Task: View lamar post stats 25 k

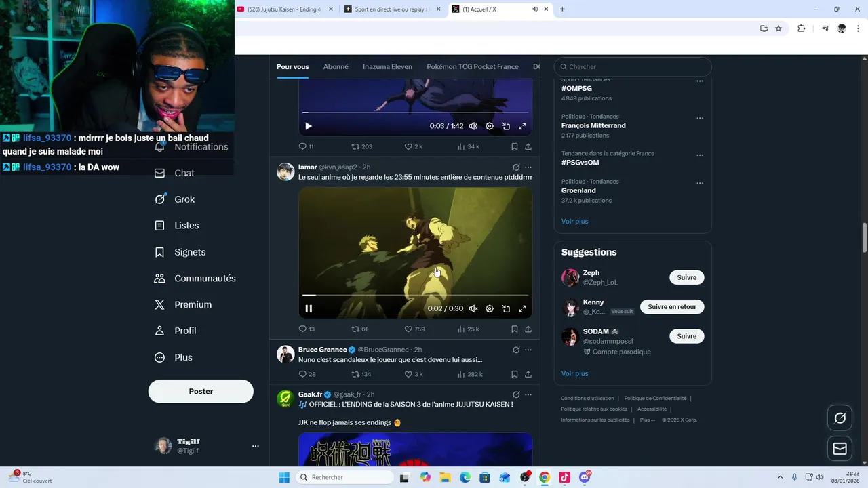Action: coord(469,329)
